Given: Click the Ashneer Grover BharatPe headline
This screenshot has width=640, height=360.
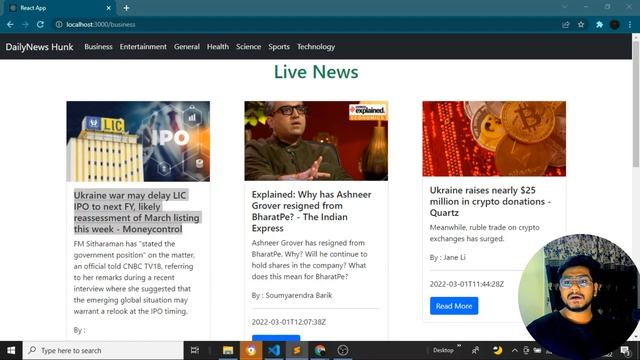Looking at the screenshot, I should (311, 211).
